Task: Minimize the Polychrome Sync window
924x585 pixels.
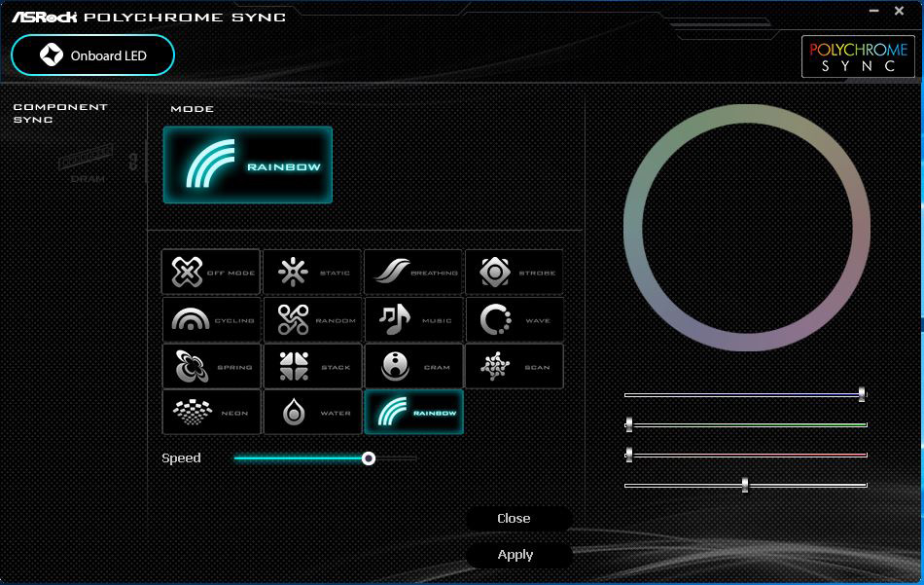Action: coord(874,11)
